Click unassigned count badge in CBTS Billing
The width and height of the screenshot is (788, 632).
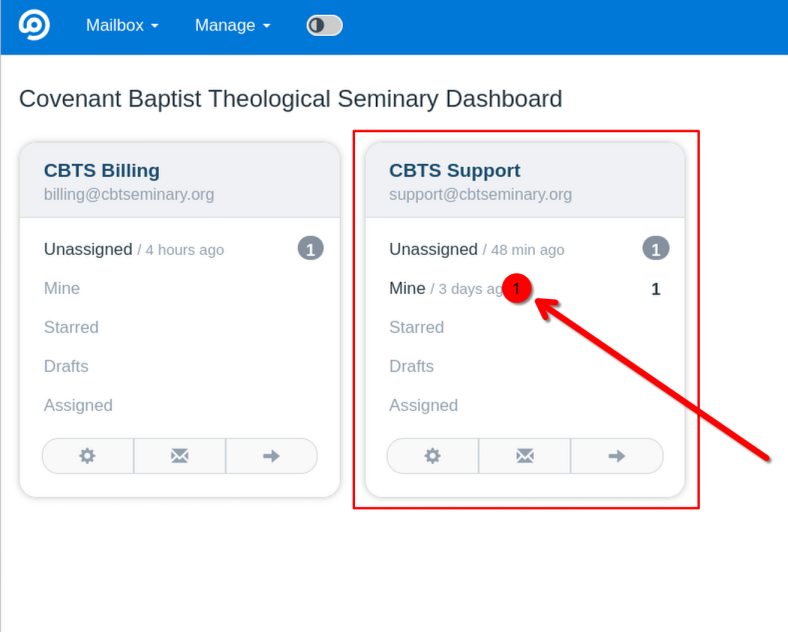pos(311,249)
